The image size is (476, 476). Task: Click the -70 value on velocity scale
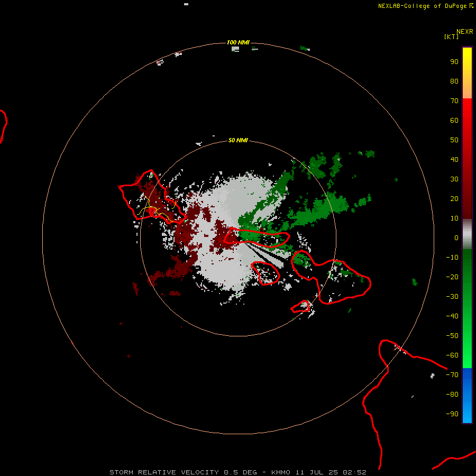coord(452,375)
